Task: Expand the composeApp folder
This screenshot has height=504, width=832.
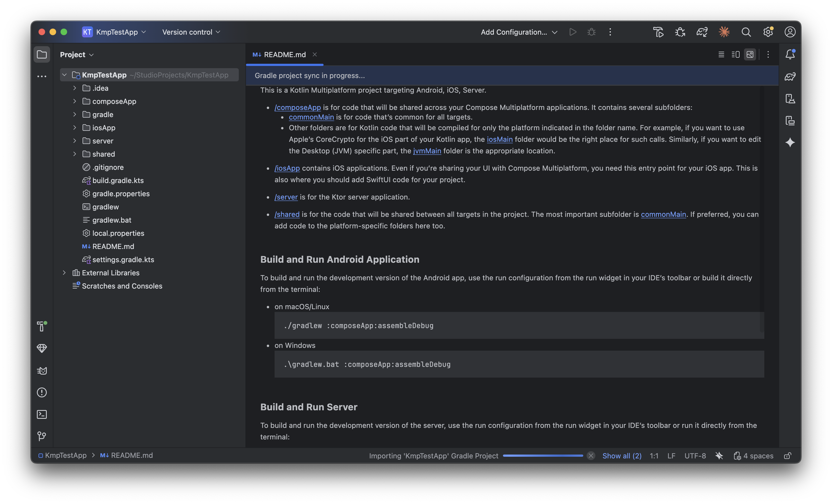Action: 75,101
